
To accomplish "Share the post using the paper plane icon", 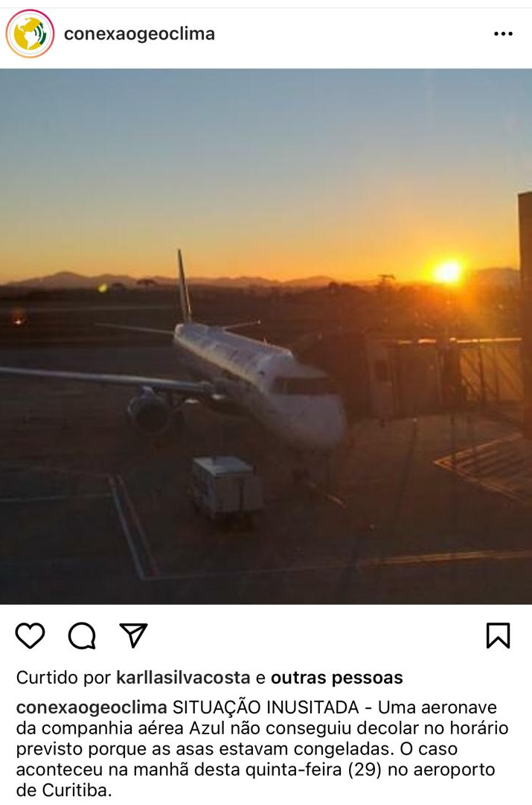I will click(x=133, y=635).
